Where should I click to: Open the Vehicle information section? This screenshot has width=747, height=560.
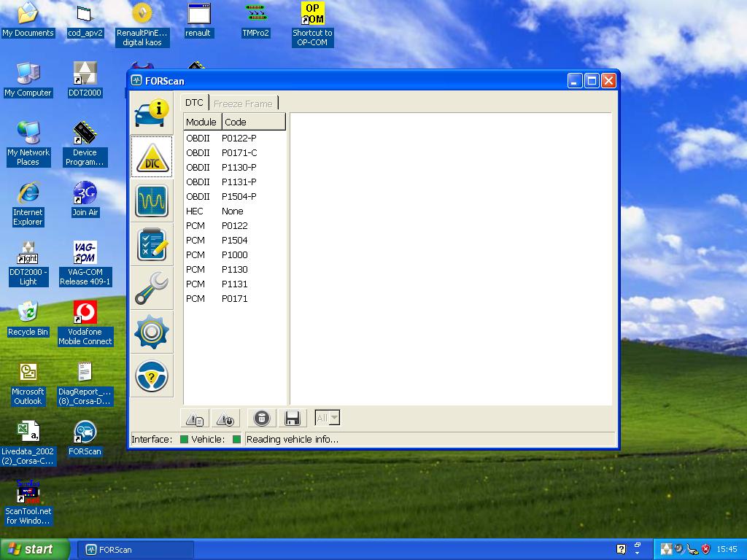pyautogui.click(x=152, y=113)
